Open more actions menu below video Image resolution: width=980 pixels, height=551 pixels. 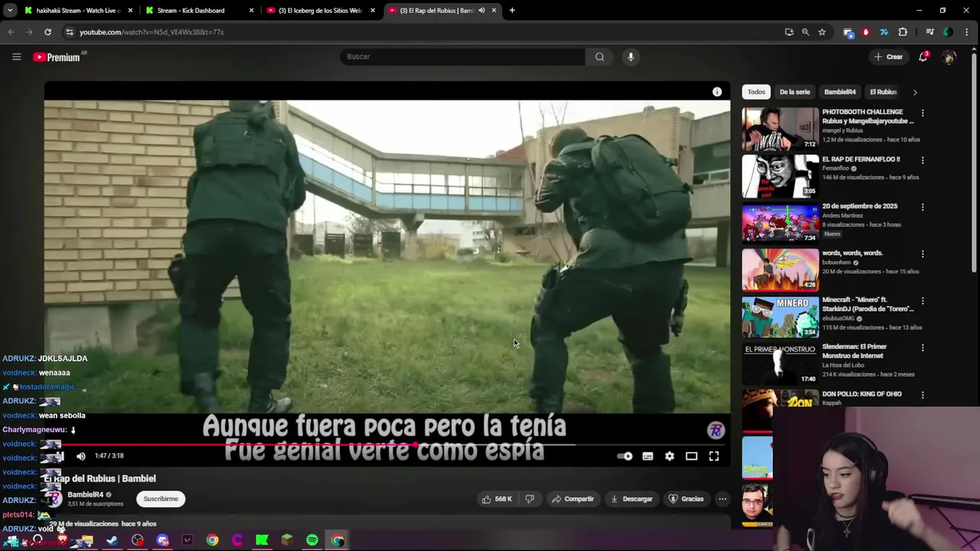pyautogui.click(x=722, y=499)
